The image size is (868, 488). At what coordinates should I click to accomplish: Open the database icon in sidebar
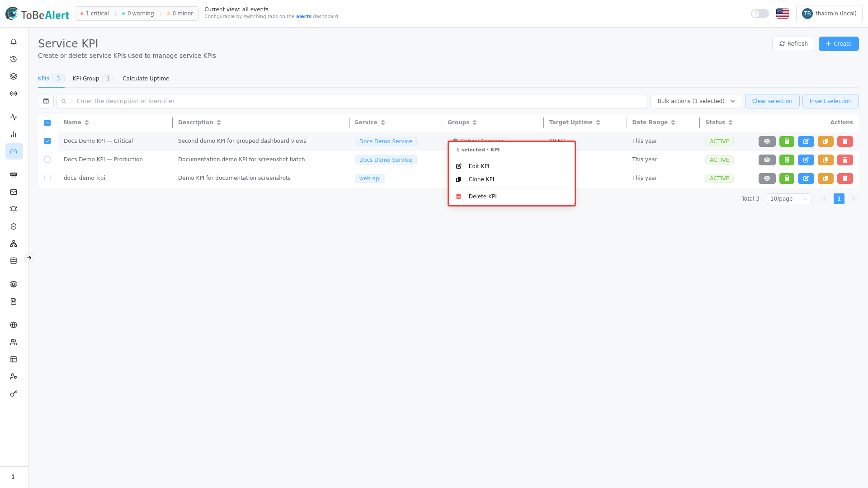(14, 261)
